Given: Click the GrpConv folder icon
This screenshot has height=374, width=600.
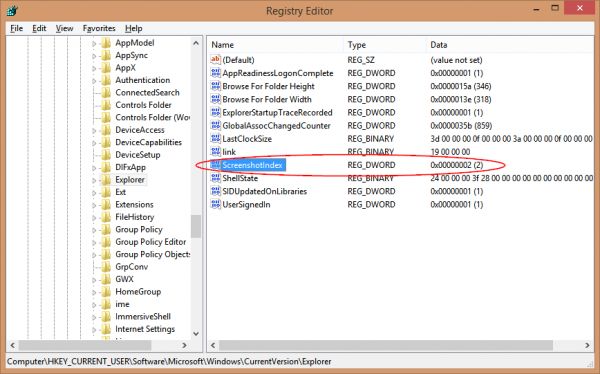Looking at the screenshot, I should click(106, 267).
